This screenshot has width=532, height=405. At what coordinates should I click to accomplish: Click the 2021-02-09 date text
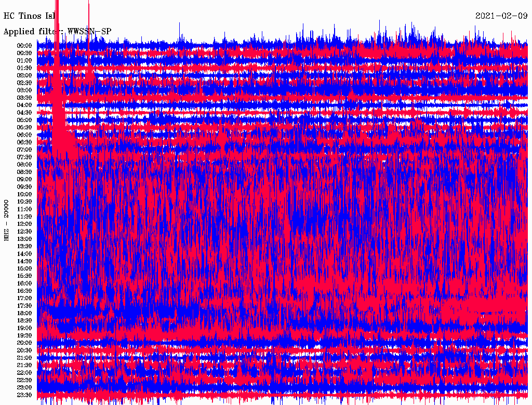[x=501, y=16]
